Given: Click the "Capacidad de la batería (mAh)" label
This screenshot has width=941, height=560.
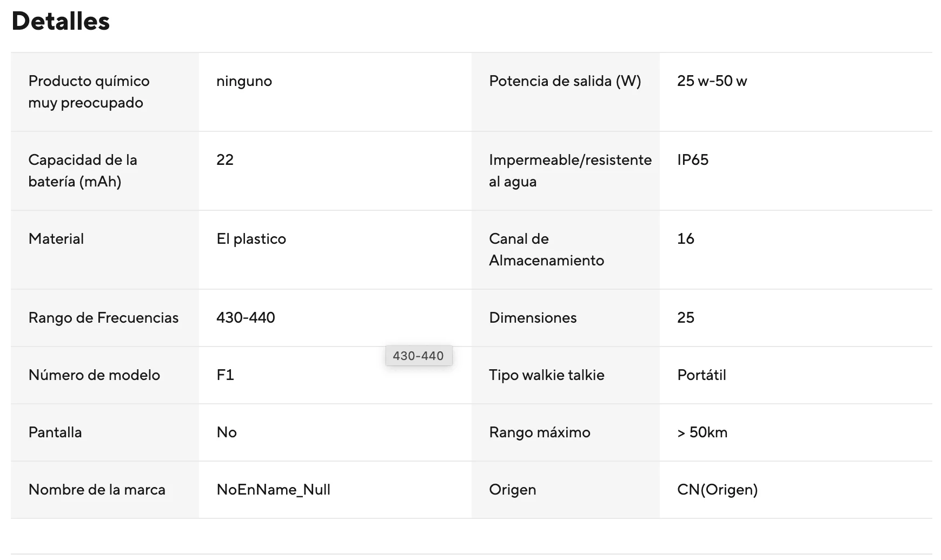Looking at the screenshot, I should tap(83, 171).
